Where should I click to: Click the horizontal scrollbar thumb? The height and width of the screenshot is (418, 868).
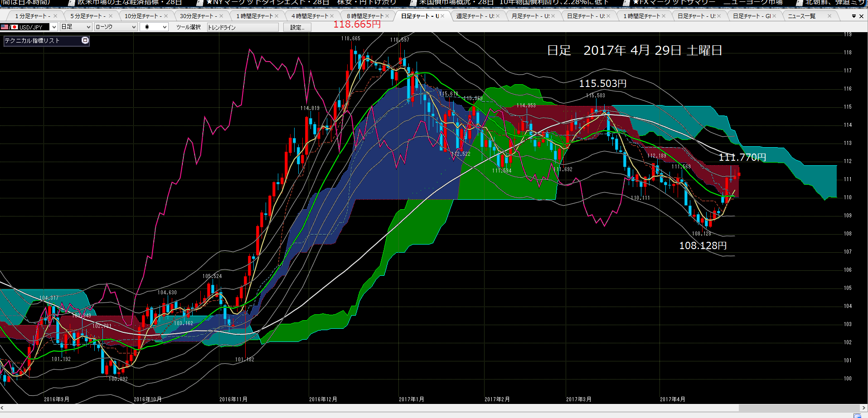click(x=799, y=408)
